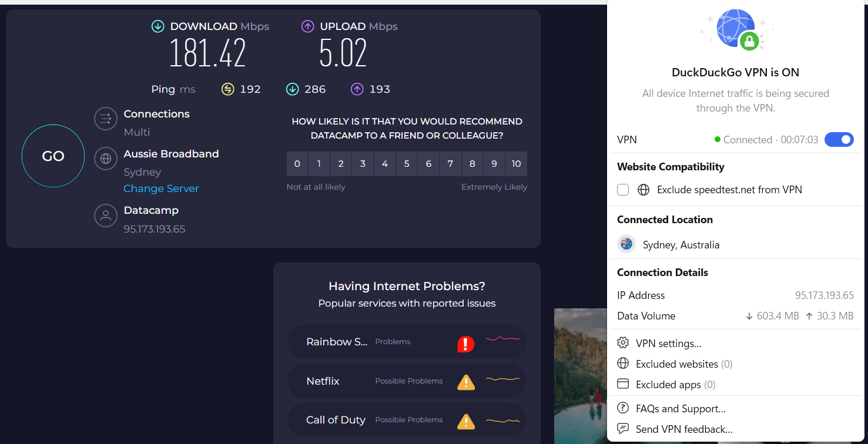Select 5 on the likelihood rating scale
This screenshot has width=868, height=444.
(406, 163)
